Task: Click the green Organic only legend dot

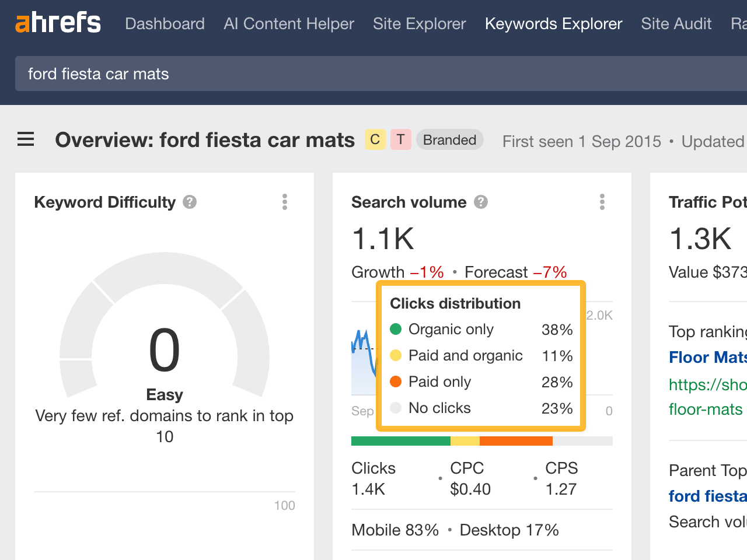Action: coord(397,330)
